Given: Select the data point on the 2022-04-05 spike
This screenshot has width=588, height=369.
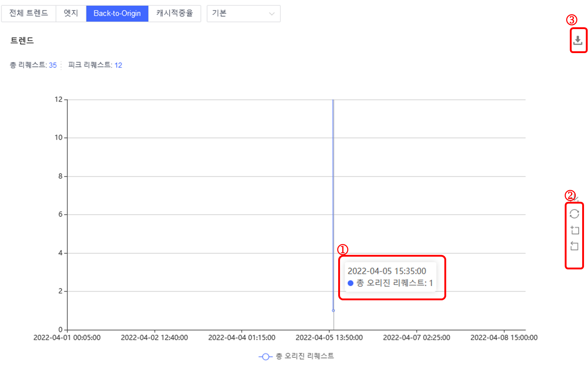Looking at the screenshot, I should point(333,310).
